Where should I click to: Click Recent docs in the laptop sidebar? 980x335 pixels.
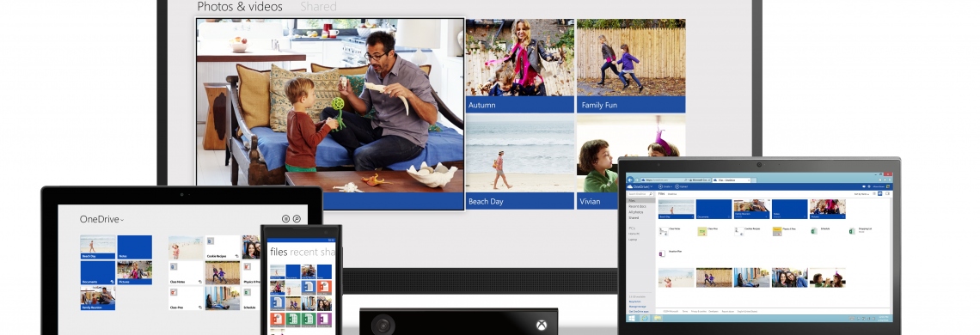(x=638, y=206)
